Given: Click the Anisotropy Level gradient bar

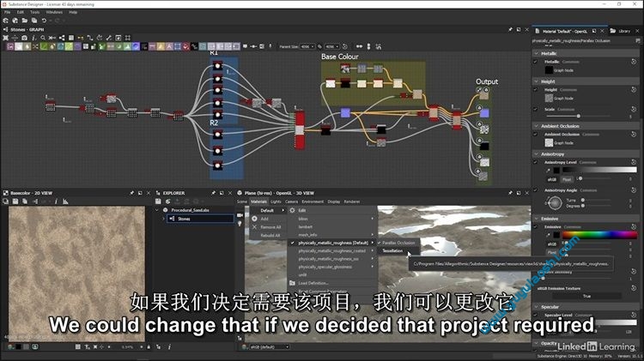Looking at the screenshot, I should pos(599,170).
